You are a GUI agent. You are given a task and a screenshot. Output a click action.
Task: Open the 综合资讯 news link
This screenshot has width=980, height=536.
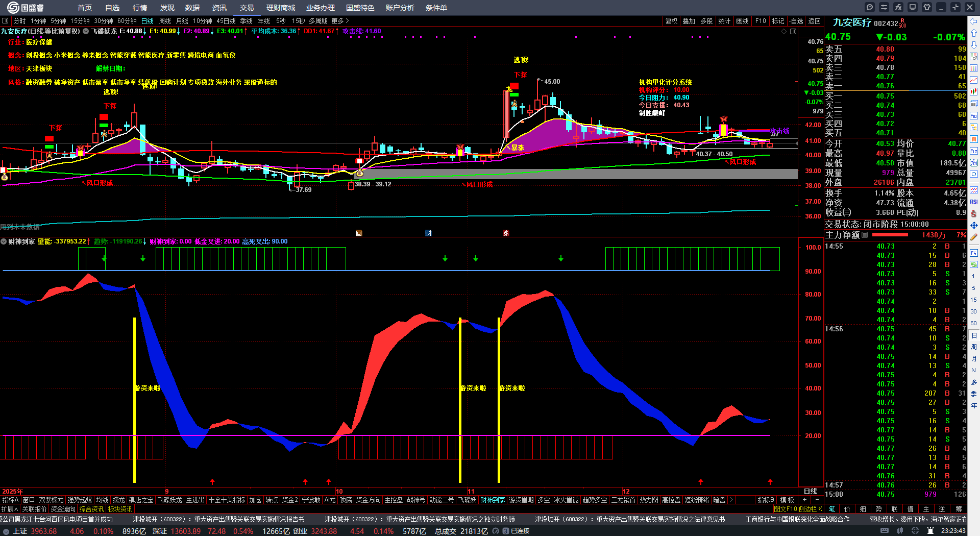(92, 509)
